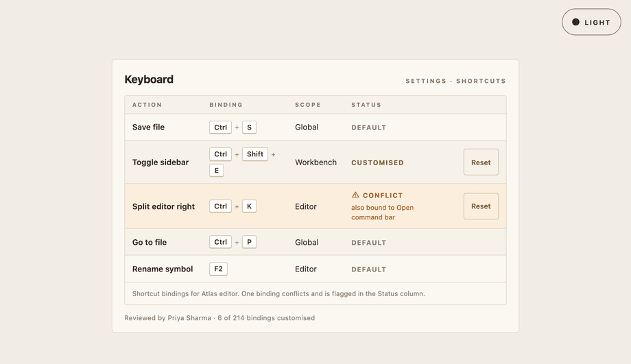Select the Go to file action
This screenshot has width=631, height=364.
tap(150, 242)
